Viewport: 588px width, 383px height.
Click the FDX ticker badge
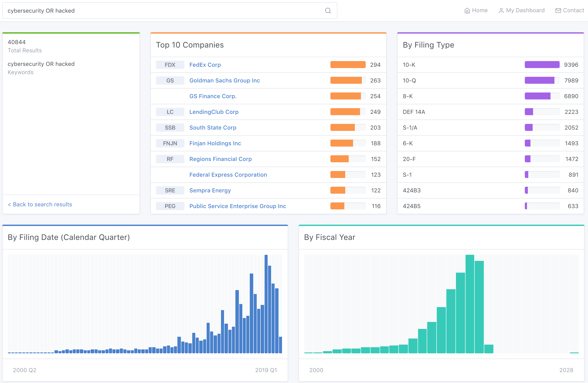click(170, 65)
